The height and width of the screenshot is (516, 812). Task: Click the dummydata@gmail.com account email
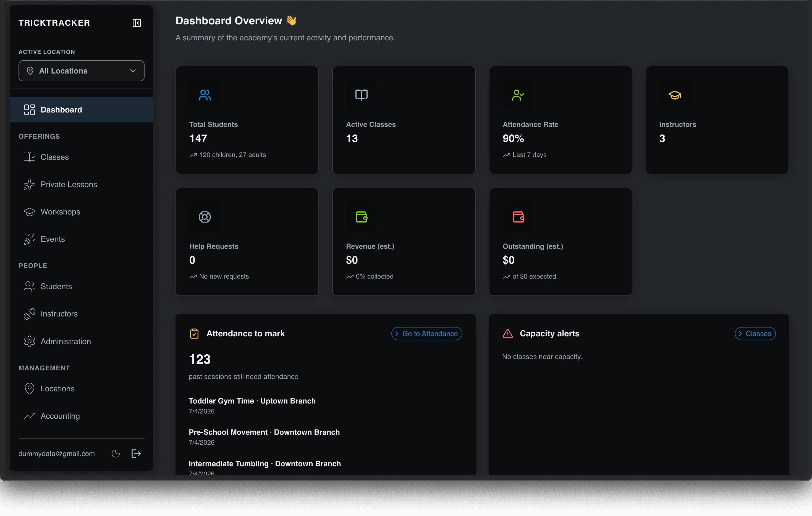point(57,454)
